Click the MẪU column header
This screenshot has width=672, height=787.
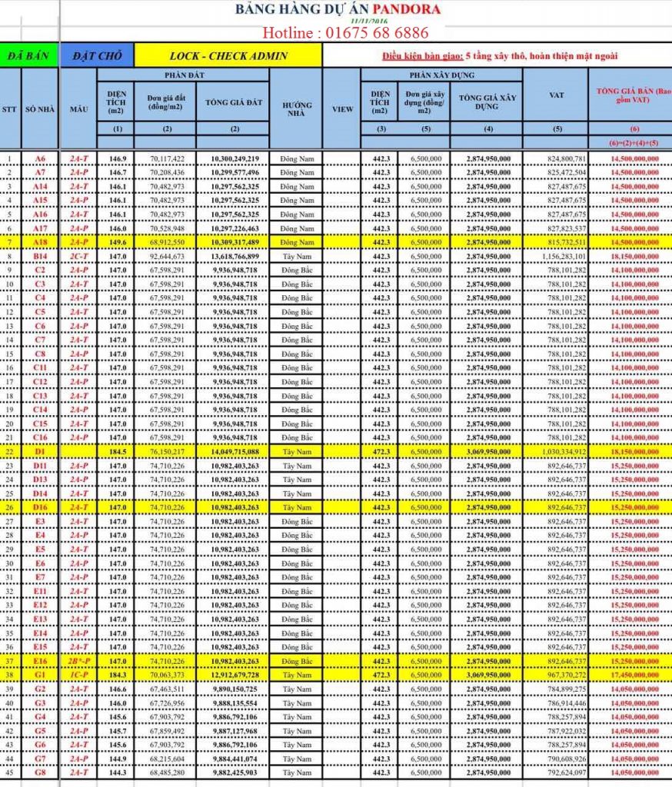pyautogui.click(x=79, y=109)
